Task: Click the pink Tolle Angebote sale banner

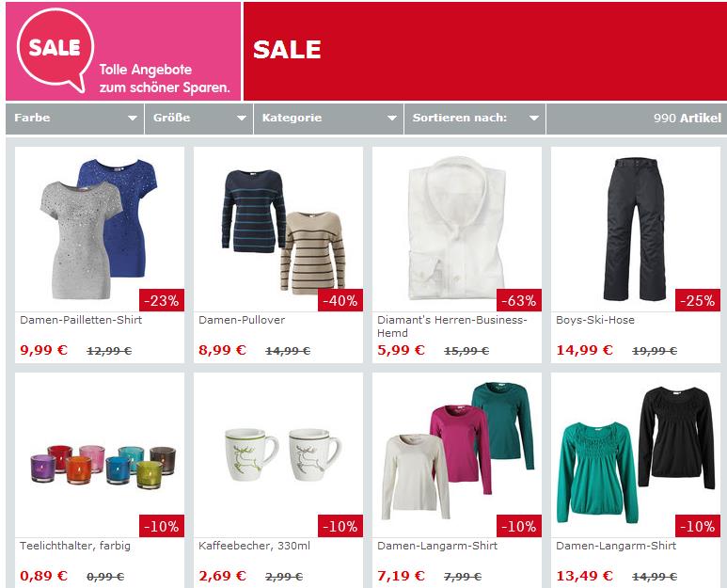Action: pos(123,51)
